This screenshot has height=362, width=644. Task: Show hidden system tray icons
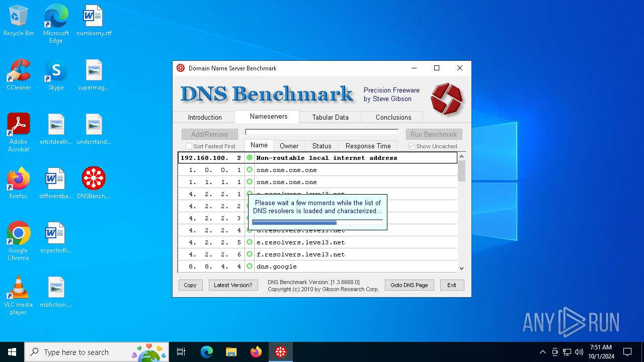tap(542, 352)
